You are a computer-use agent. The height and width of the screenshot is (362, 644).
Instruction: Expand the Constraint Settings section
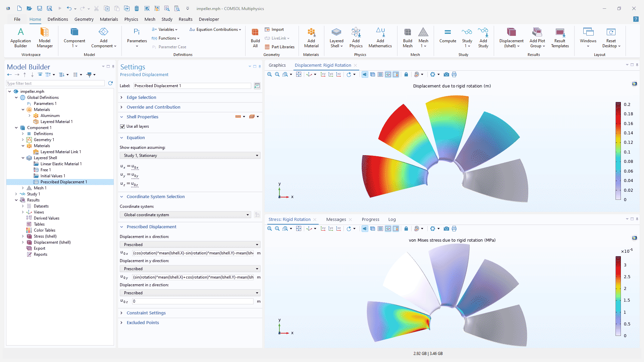pyautogui.click(x=146, y=313)
